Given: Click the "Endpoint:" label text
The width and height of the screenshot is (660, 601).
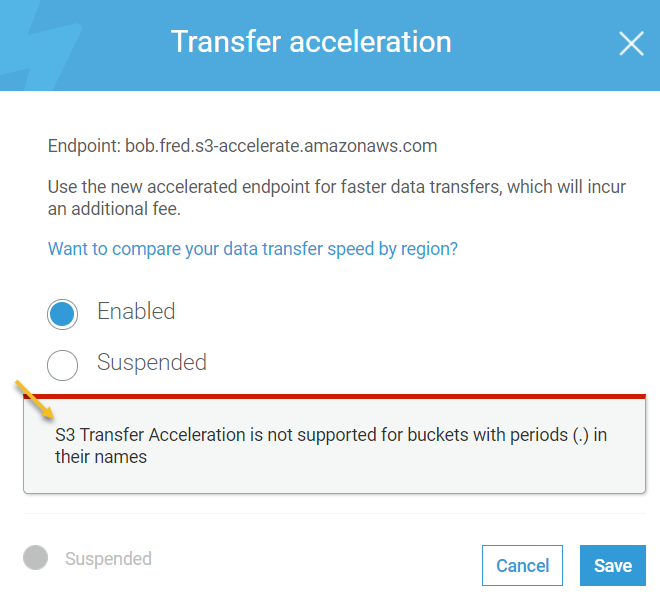Looking at the screenshot, I should (x=84, y=146).
